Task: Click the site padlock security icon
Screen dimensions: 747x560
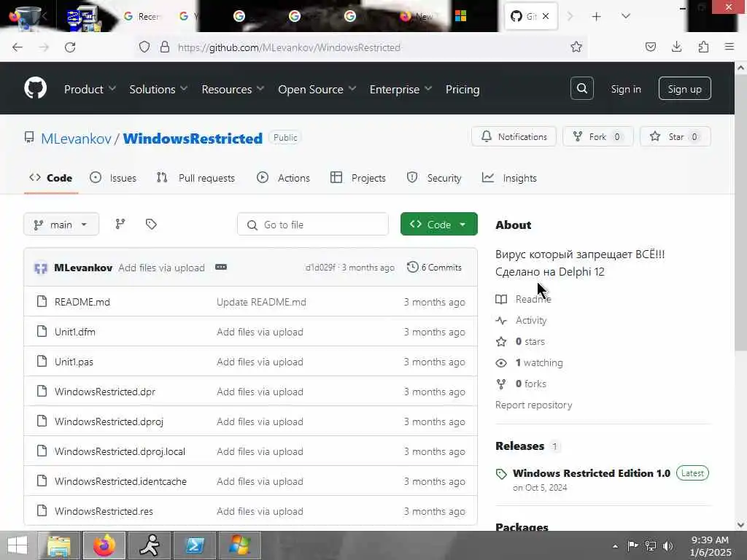Action: tap(164, 47)
